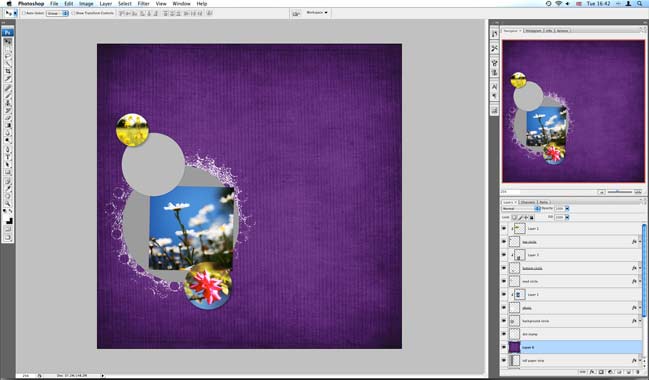Select the Eyedropper tool

(x=8, y=188)
